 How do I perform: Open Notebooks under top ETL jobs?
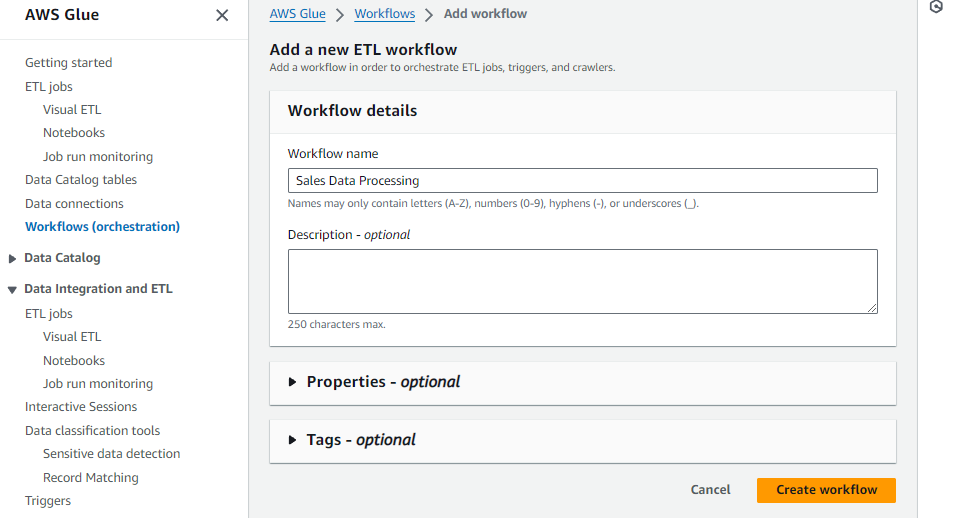coord(74,133)
